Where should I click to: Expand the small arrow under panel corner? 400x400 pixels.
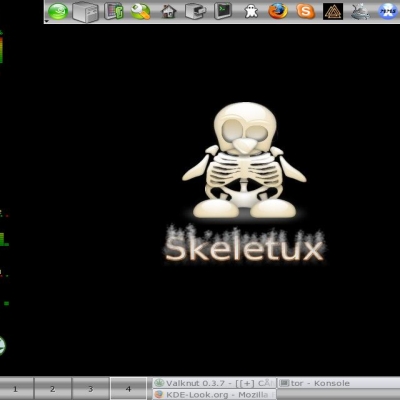47,21
